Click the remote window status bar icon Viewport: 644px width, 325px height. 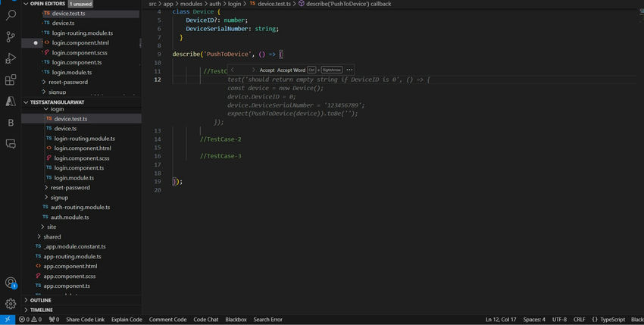(x=8, y=320)
